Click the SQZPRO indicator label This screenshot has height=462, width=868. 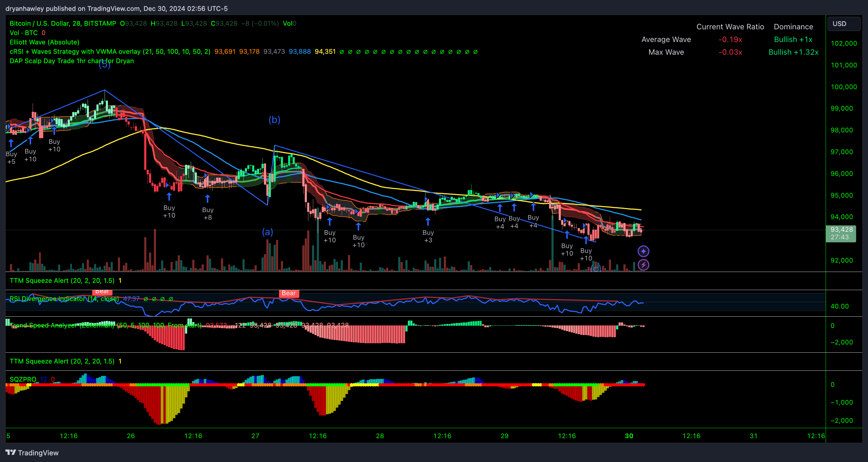pos(23,379)
